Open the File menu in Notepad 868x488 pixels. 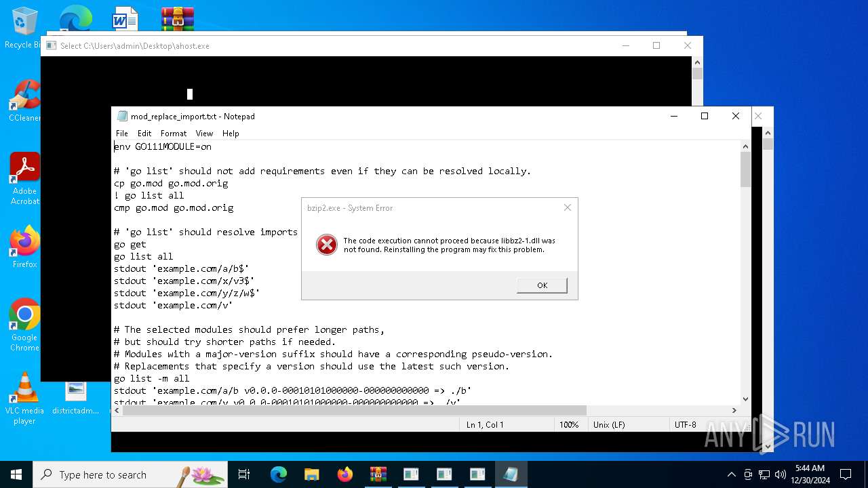click(x=122, y=134)
